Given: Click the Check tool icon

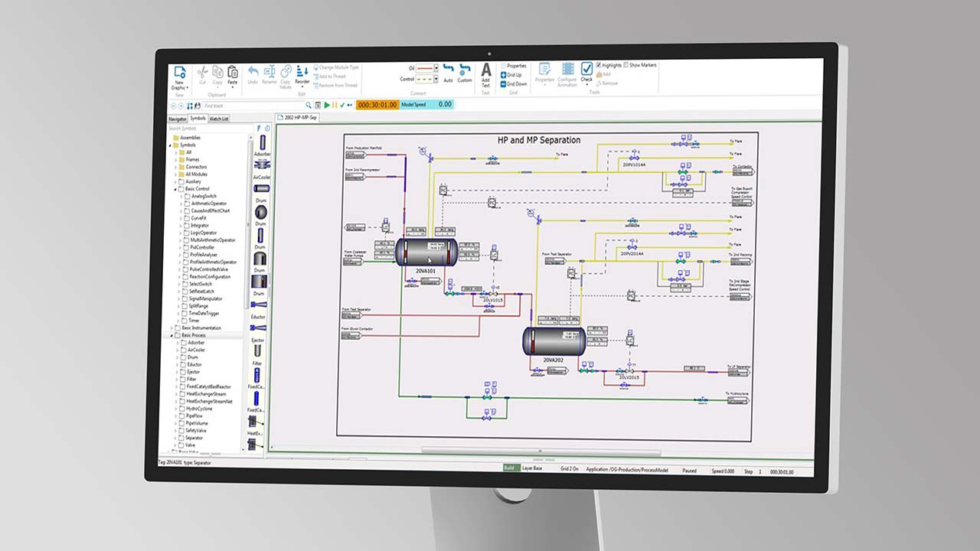Looking at the screenshot, I should pyautogui.click(x=586, y=70).
